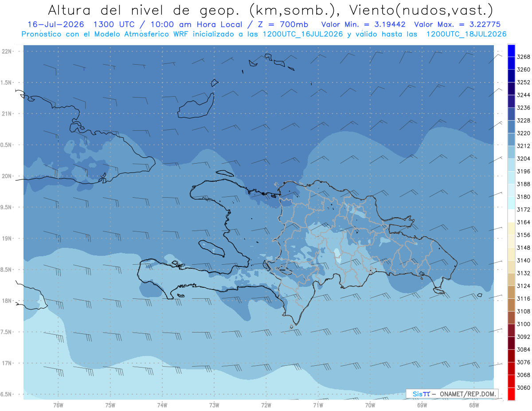Click the 'ONAMET/REP.DOM.' credit label
532x411 pixels.
467,394
